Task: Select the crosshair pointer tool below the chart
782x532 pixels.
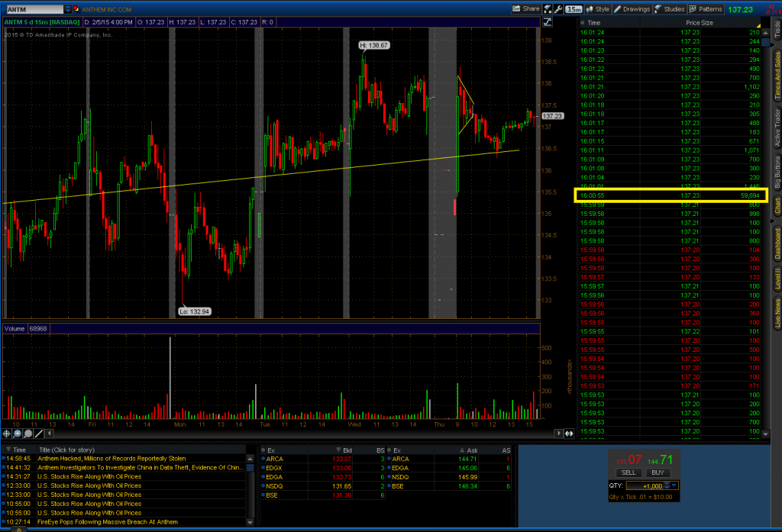Action: tap(6, 434)
